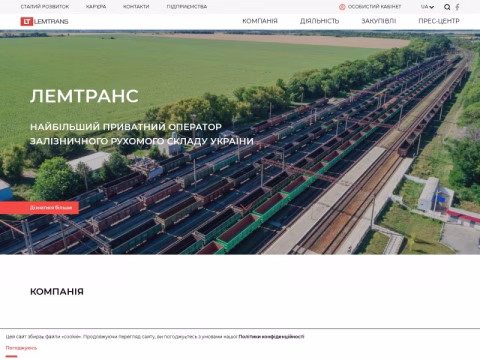This screenshot has height=360, width=480.
Task: Go to the Кар'єра page
Action: point(96,7)
